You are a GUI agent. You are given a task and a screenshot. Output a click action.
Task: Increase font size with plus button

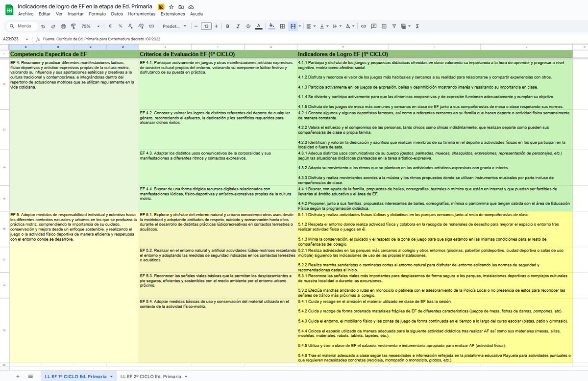pyautogui.click(x=216, y=26)
